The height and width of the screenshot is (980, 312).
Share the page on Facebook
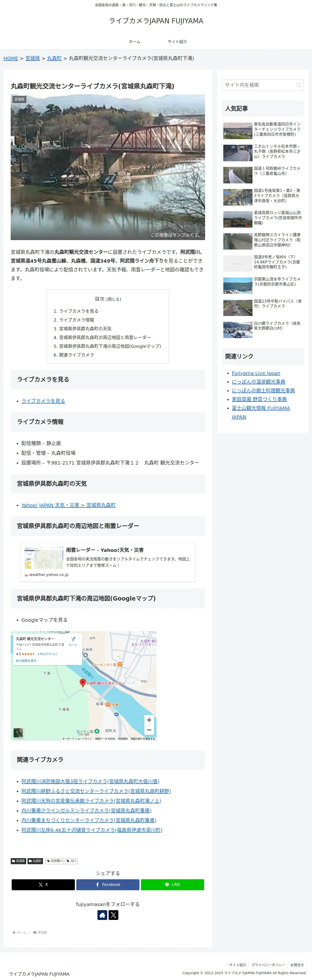(x=108, y=884)
